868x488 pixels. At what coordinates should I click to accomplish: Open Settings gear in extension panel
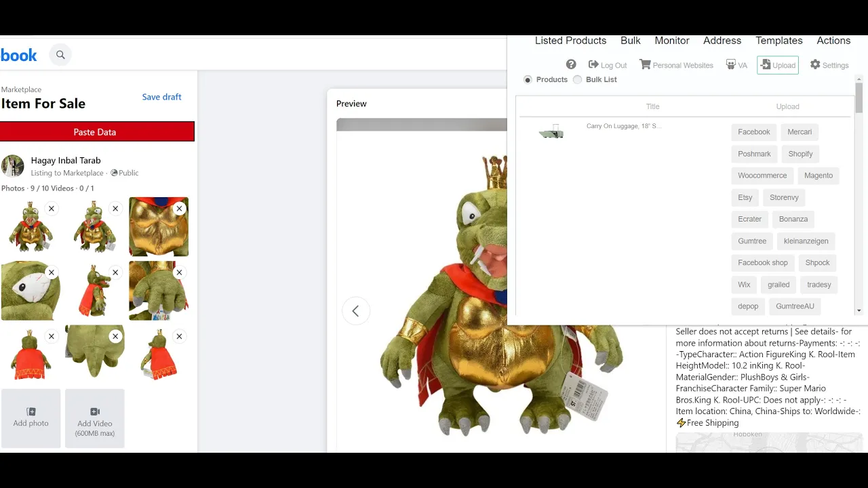tap(829, 65)
